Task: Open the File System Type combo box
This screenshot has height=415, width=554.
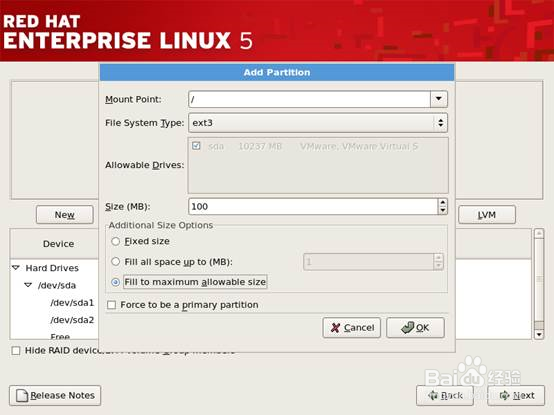Action: [318, 123]
